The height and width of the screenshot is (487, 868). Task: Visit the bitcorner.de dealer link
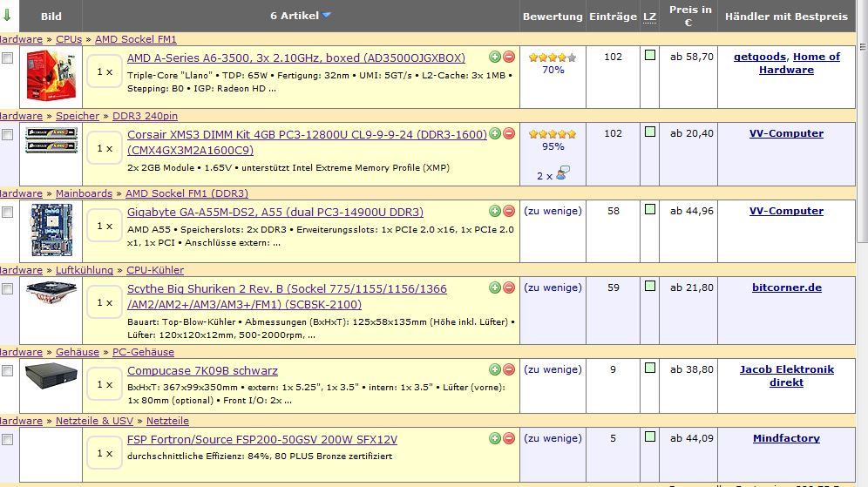tap(787, 287)
